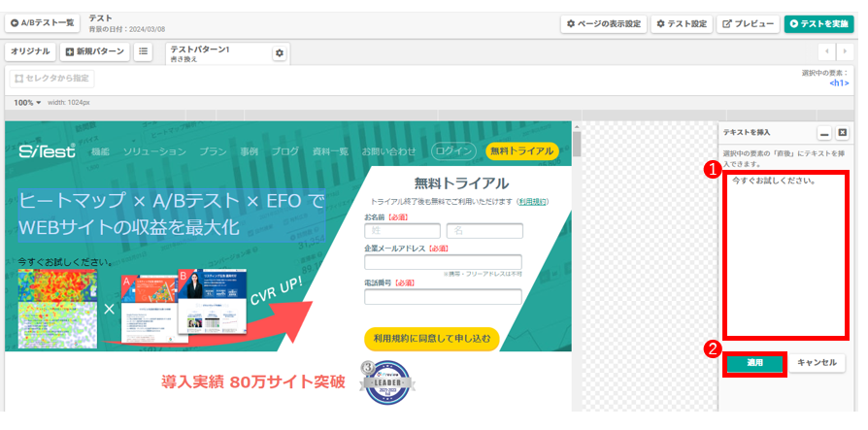This screenshot has width=868, height=430.
Task: Click the SiTest logo
Action: [47, 151]
